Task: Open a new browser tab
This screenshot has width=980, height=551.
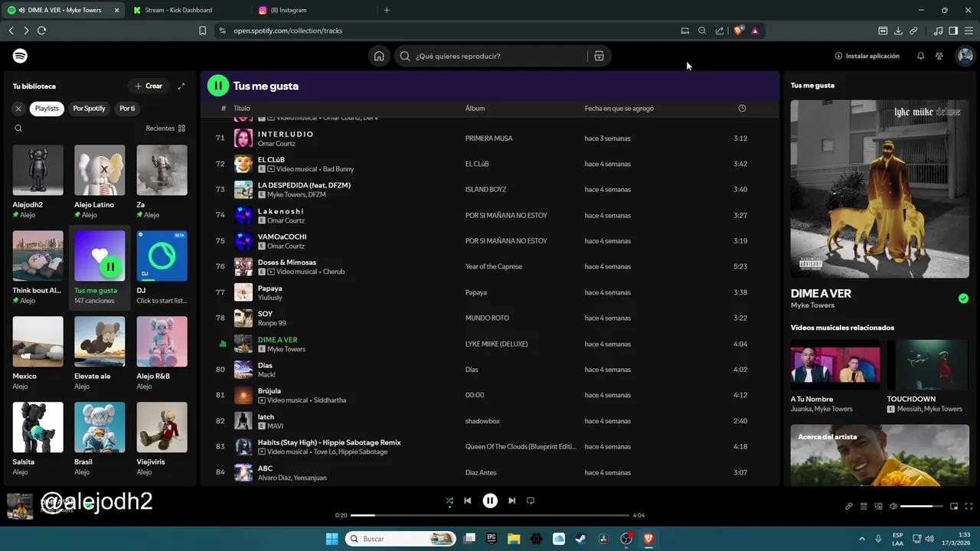Action: [x=387, y=10]
